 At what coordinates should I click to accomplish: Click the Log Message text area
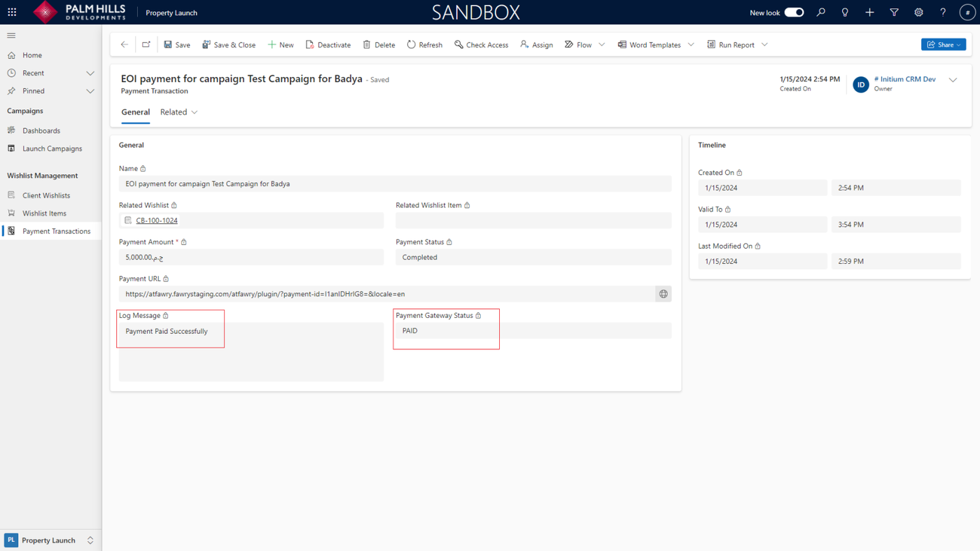[251, 352]
